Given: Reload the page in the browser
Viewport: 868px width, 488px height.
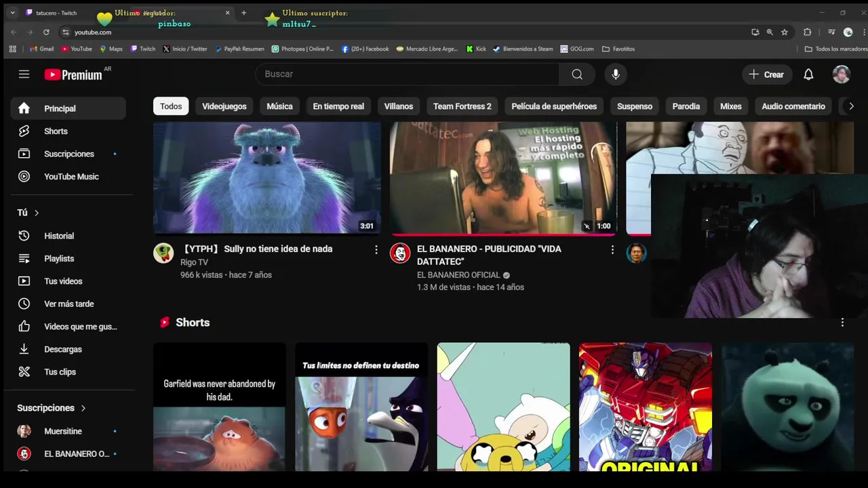Looking at the screenshot, I should click(x=46, y=32).
